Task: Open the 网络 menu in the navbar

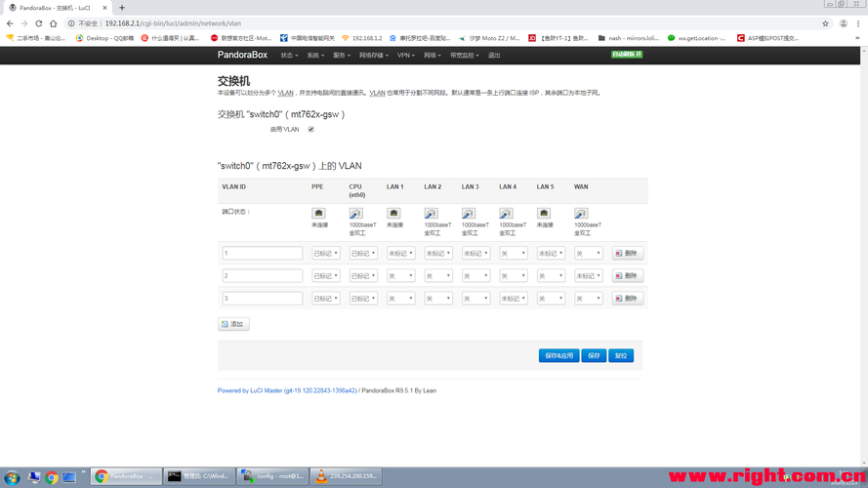Action: (x=433, y=56)
